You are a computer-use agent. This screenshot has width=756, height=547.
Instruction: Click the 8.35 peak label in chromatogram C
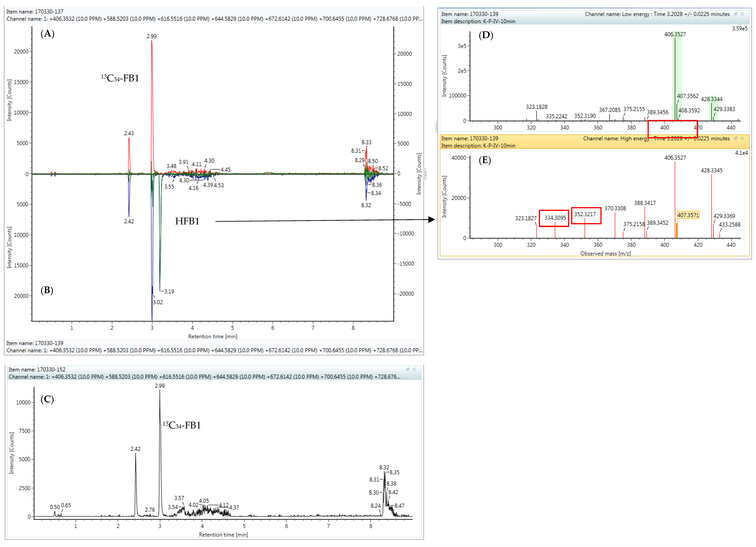[394, 472]
